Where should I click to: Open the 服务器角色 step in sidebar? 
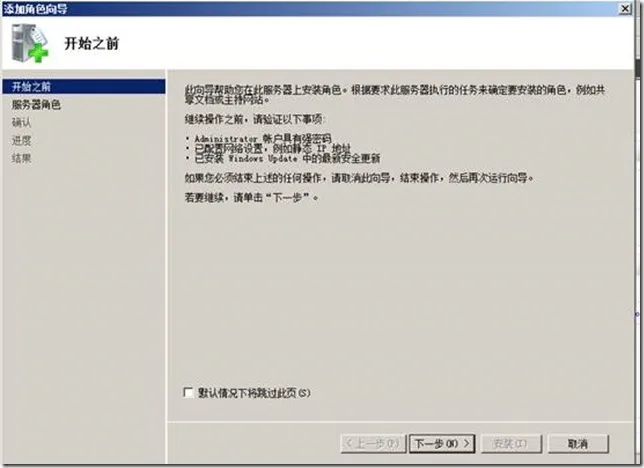(x=36, y=105)
